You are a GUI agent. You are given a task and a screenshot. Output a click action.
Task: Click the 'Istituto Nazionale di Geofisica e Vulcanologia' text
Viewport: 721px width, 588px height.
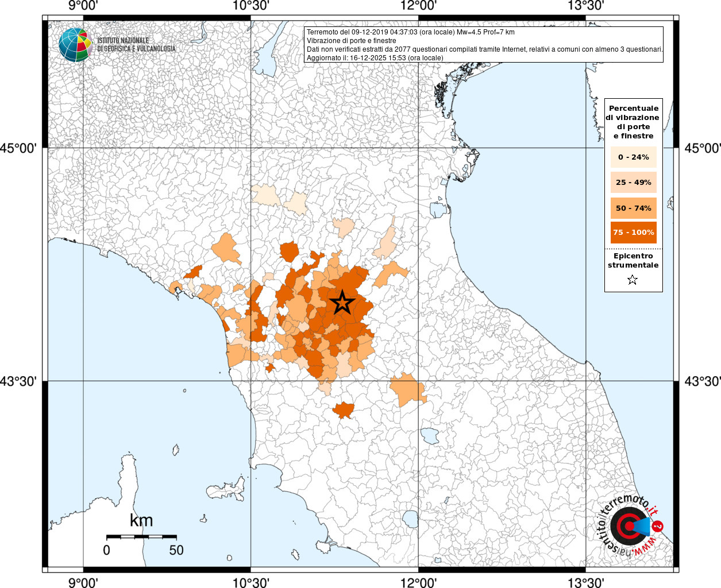coord(136,45)
